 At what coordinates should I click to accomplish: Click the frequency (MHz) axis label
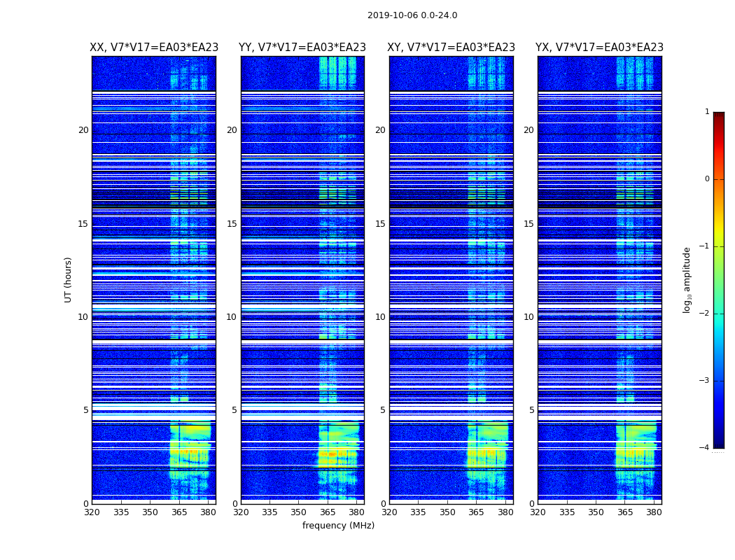(x=338, y=525)
